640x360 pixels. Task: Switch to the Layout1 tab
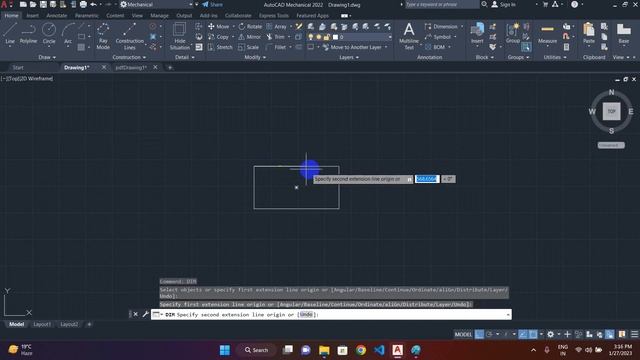point(42,324)
